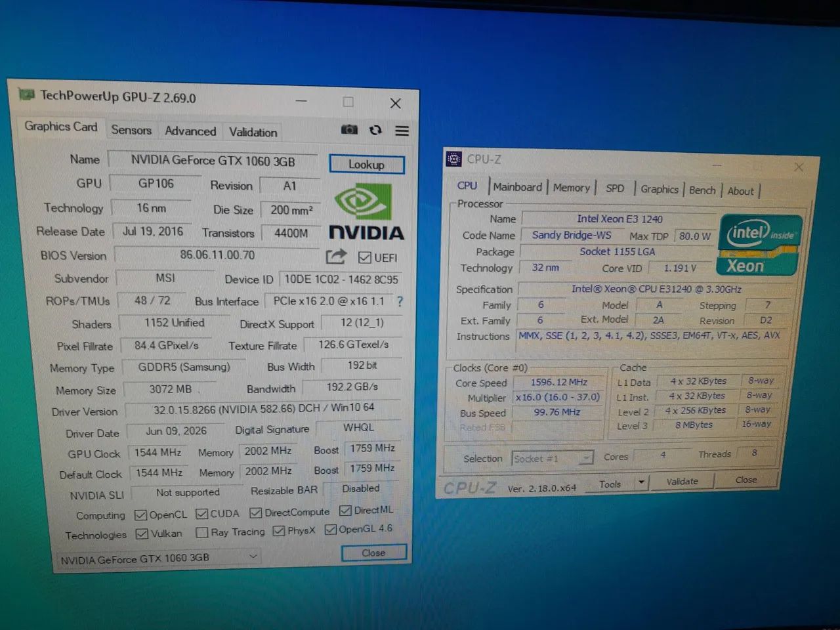
Task: Toggle the UEFI checkbox
Action: tap(365, 257)
